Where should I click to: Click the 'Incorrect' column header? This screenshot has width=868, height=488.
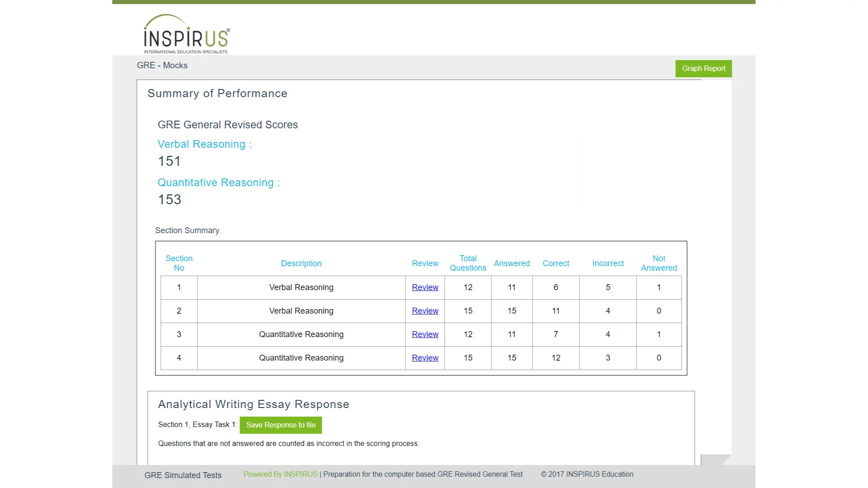tap(608, 263)
